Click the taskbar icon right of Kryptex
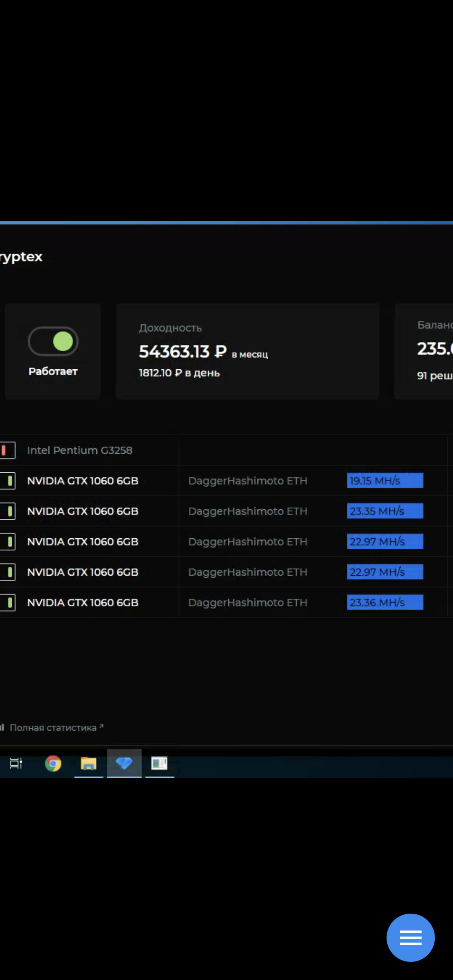This screenshot has height=980, width=453. pyautogui.click(x=159, y=763)
